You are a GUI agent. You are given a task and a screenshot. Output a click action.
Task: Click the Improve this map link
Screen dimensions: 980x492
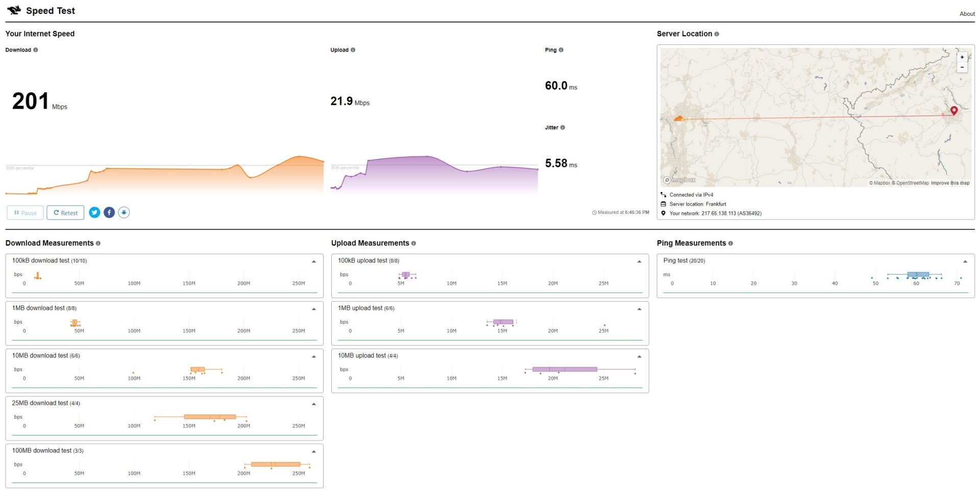[x=950, y=183]
